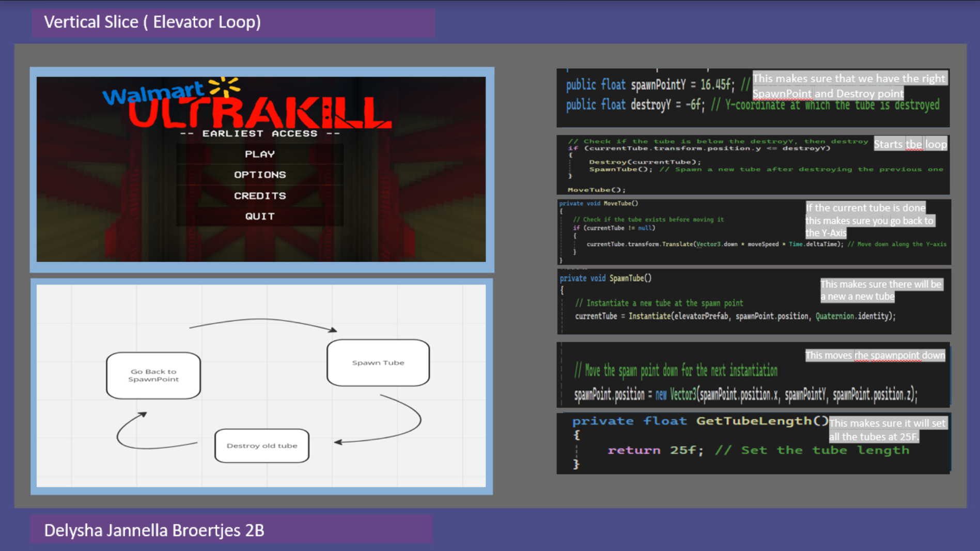Select the "if (currentTube != null)" code line

[x=614, y=228]
